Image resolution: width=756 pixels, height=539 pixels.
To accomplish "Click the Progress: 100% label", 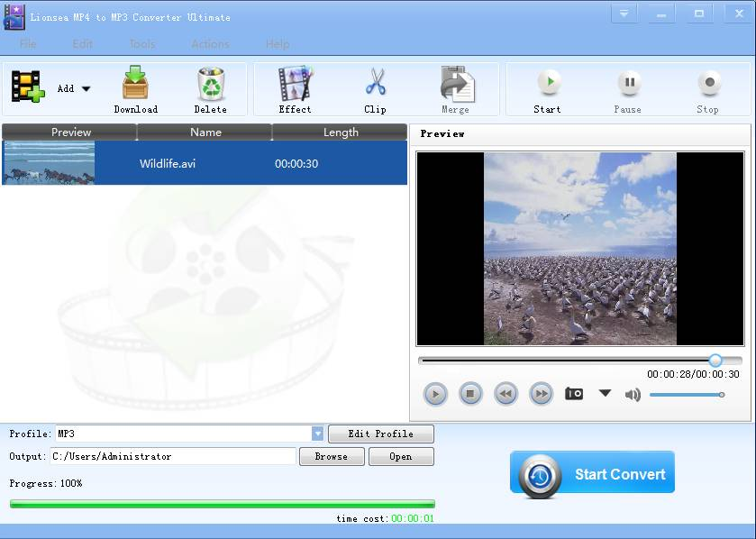I will (46, 483).
